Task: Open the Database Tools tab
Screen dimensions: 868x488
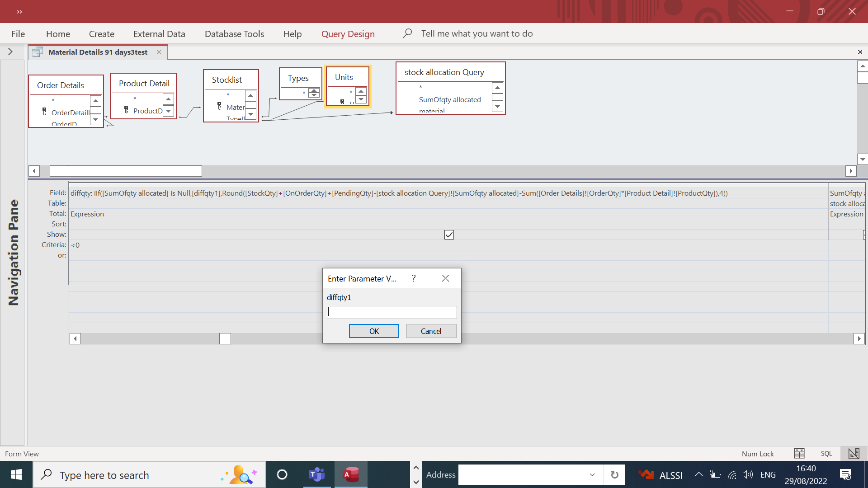Action: [234, 34]
